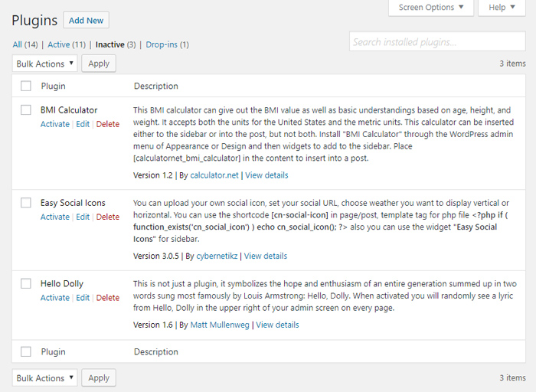Screen dimensions: 536x392
Task: Click the 'Version 1.2' text
Action: [153, 175]
